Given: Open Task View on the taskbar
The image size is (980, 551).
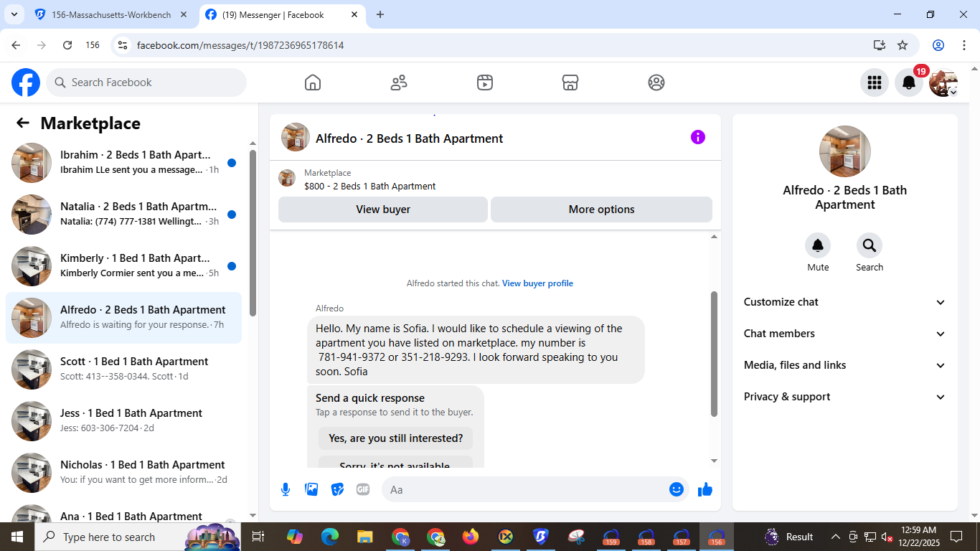Looking at the screenshot, I should [258, 537].
